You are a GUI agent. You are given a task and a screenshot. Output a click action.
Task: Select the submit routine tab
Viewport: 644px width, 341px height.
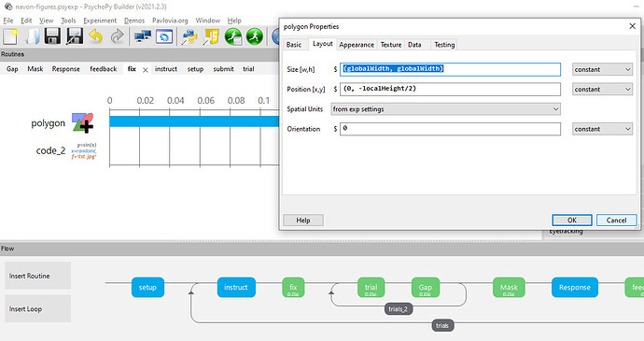223,69
